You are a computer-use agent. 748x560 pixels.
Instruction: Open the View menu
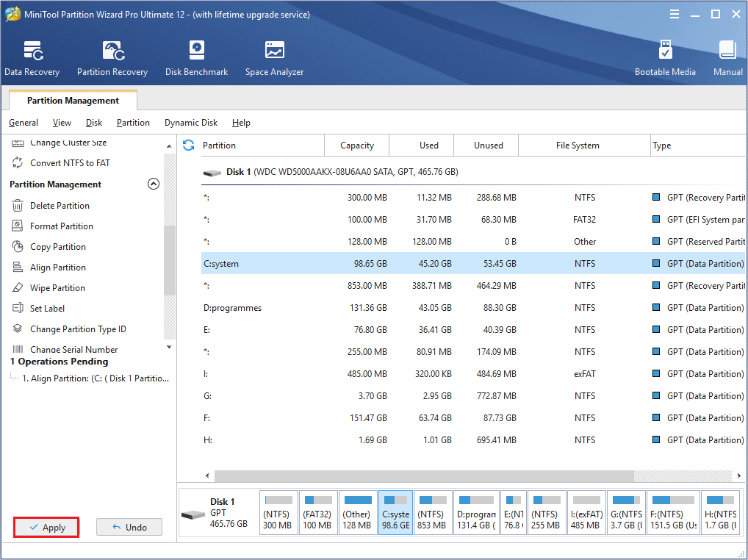coord(62,123)
